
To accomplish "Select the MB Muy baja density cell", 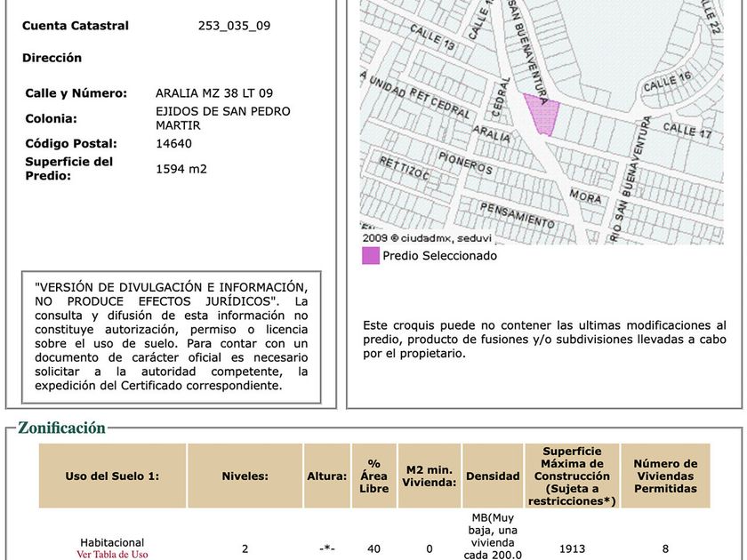I will [x=493, y=536].
